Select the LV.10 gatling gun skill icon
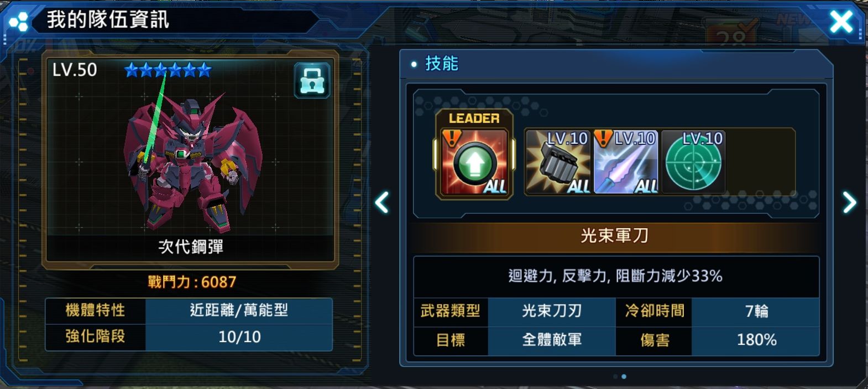Screen dimensions: 868x389 (558, 162)
